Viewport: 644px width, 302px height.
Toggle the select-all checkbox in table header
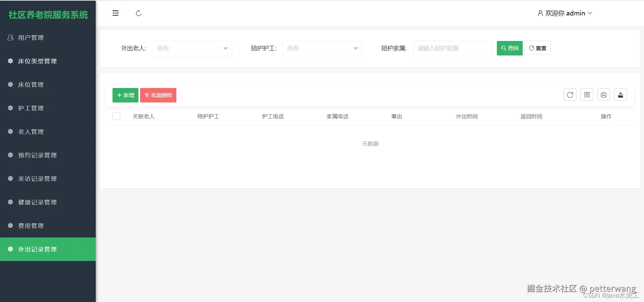[x=117, y=116]
